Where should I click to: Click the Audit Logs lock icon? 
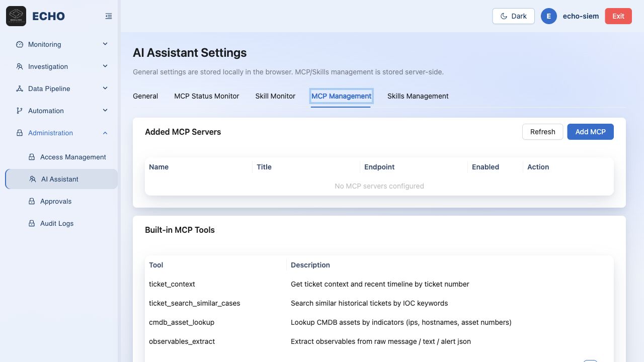coord(32,223)
